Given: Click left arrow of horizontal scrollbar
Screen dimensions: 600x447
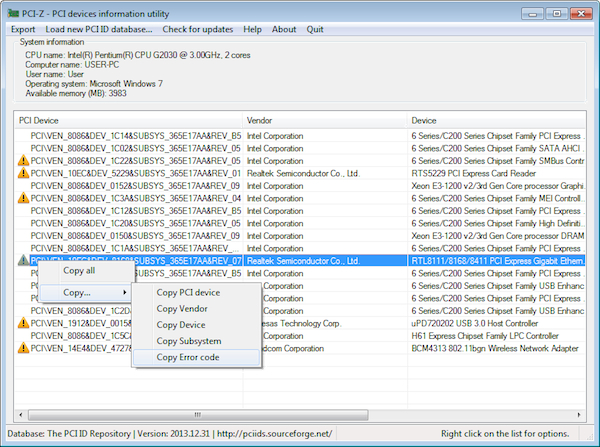Looking at the screenshot, I should click(21, 415).
